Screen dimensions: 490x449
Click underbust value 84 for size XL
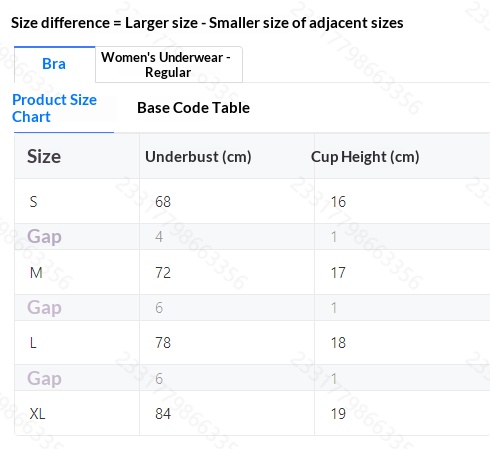pyautogui.click(x=163, y=414)
